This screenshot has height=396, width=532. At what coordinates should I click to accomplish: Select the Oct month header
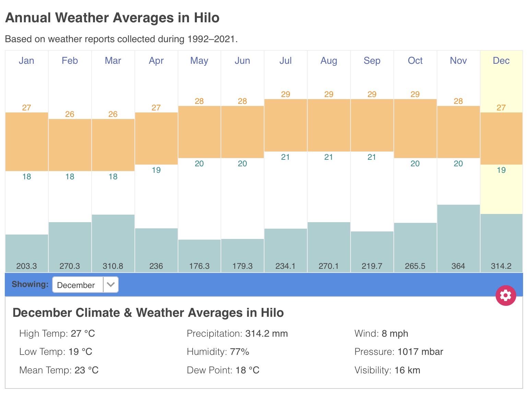[415, 61]
